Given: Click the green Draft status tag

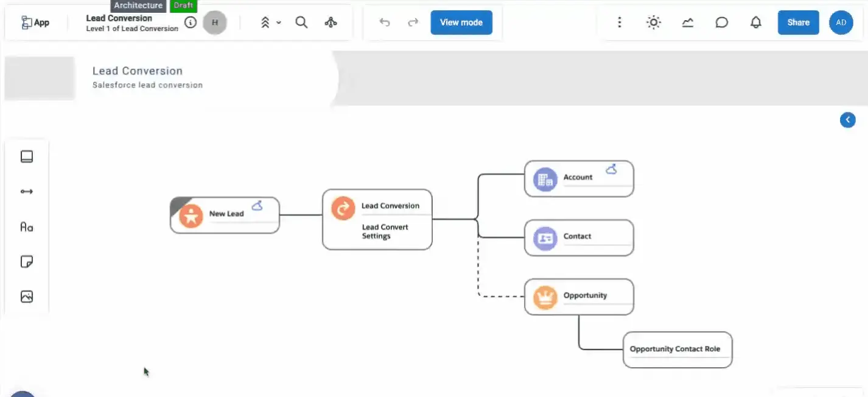Looking at the screenshot, I should 183,5.
